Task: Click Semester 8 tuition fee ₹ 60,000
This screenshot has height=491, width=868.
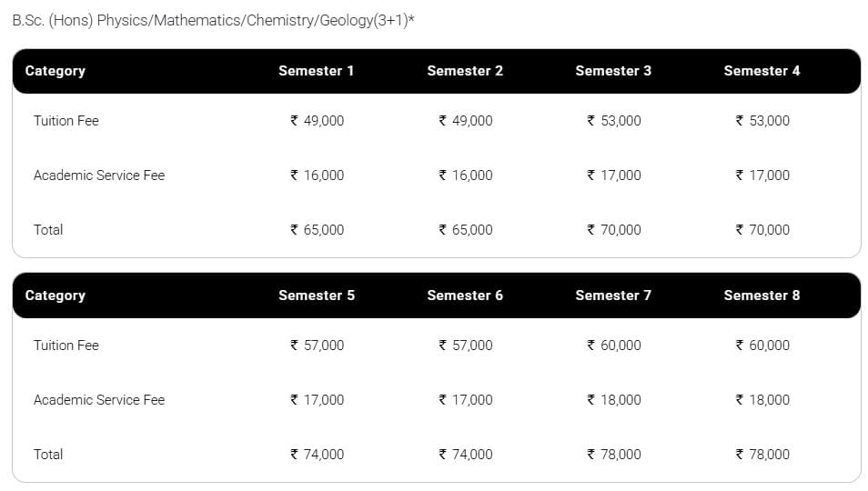Action: coord(762,346)
